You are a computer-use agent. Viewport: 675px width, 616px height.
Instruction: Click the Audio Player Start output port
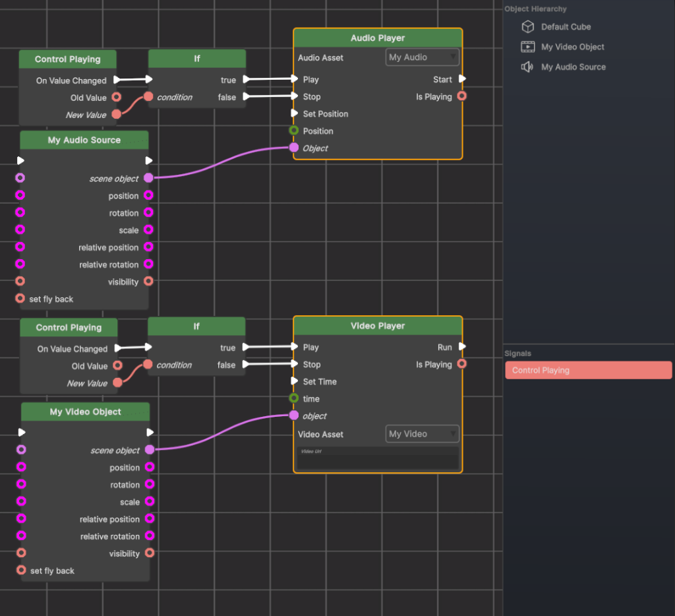click(462, 79)
